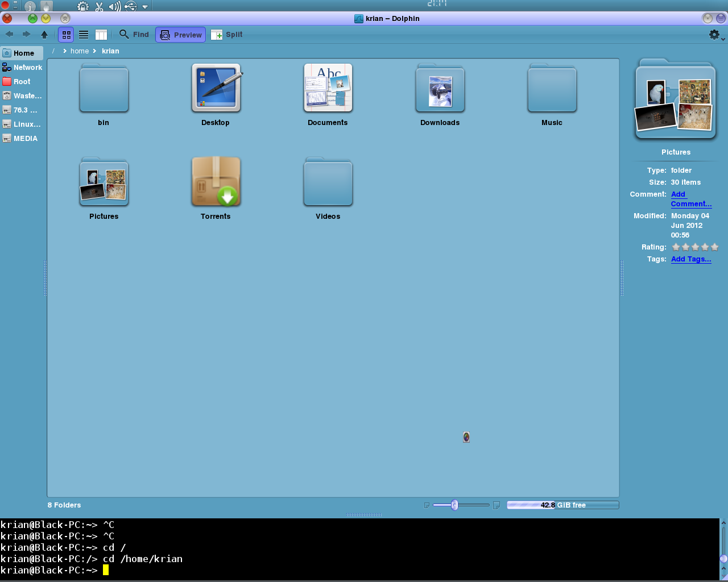Image resolution: width=728 pixels, height=582 pixels.
Task: Click the Add Comment link
Action: click(691, 199)
